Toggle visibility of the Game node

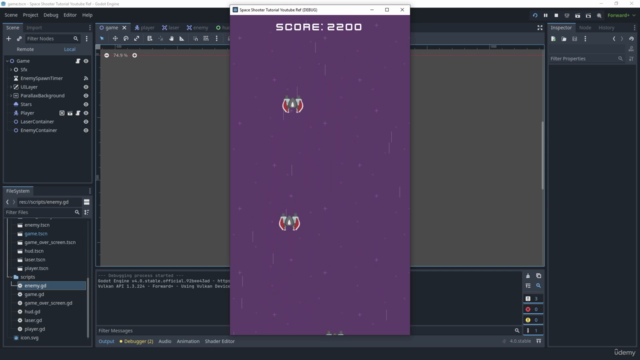click(86, 61)
